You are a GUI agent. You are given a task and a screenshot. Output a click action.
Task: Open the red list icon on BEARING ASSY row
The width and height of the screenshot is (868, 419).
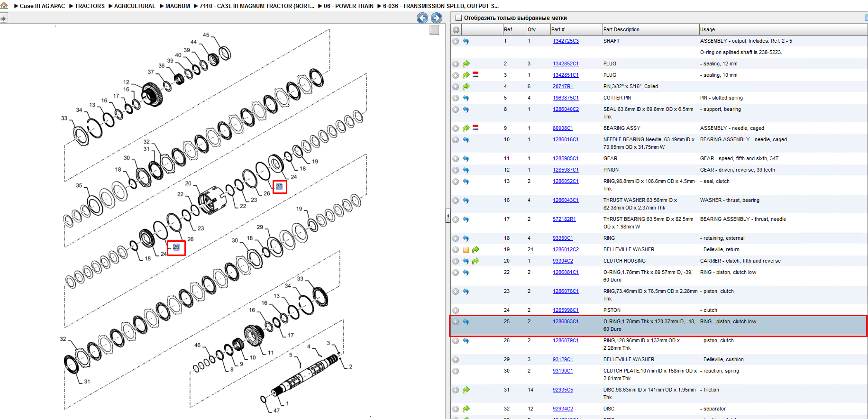[x=475, y=128]
